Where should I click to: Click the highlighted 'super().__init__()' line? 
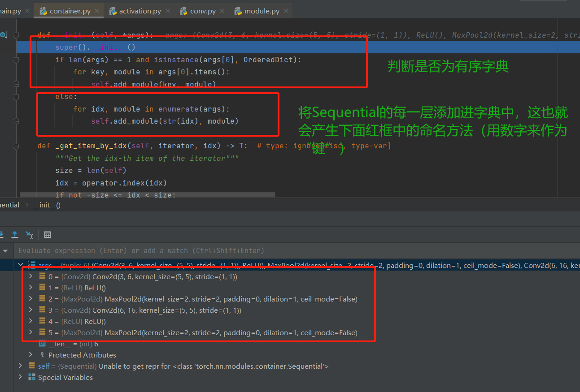point(95,47)
